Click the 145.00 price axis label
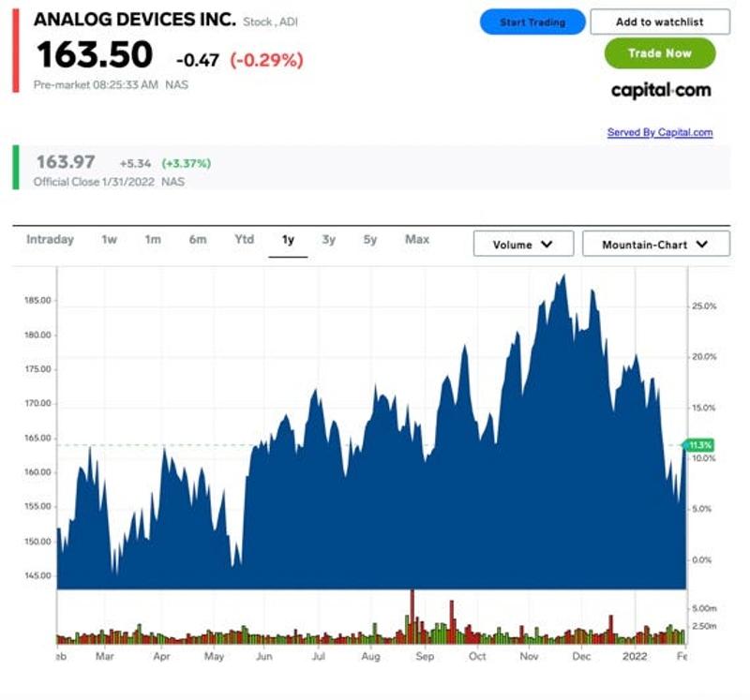The width and height of the screenshot is (750, 700). click(x=37, y=575)
